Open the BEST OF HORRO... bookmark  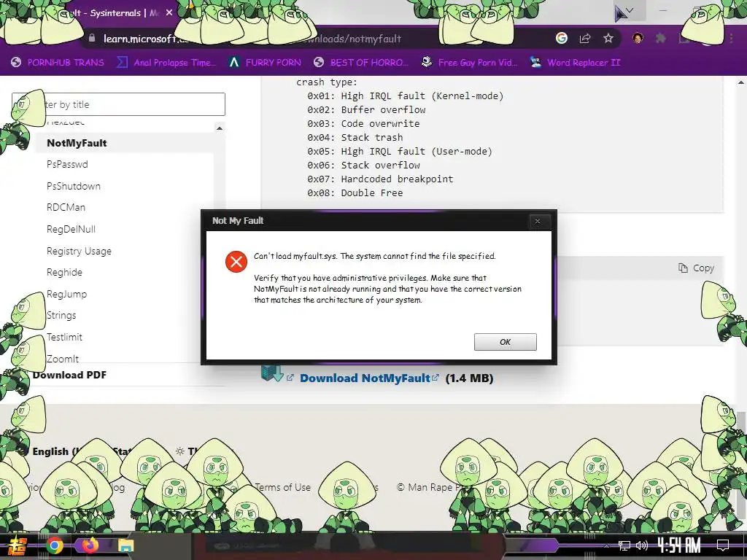point(361,63)
